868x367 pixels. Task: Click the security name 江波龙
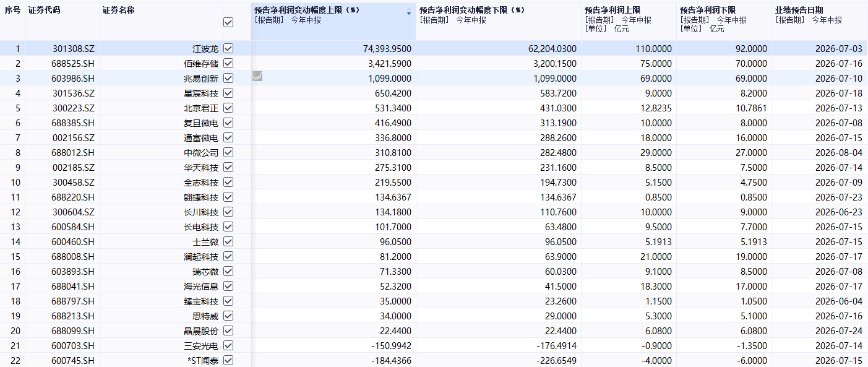(205, 48)
